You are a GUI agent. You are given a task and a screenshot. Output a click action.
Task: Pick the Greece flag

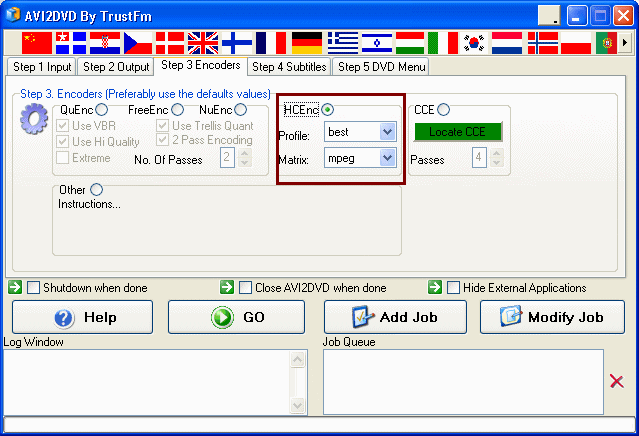343,43
